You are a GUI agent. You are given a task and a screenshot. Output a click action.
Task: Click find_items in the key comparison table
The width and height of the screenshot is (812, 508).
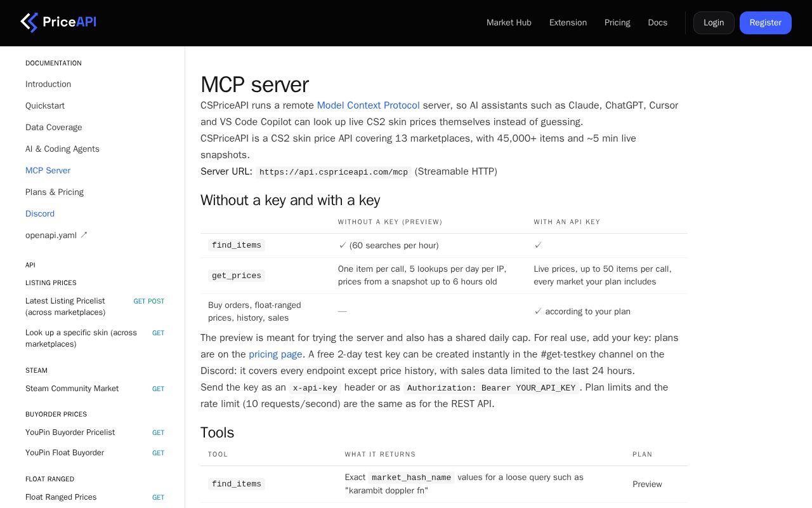[x=237, y=245]
